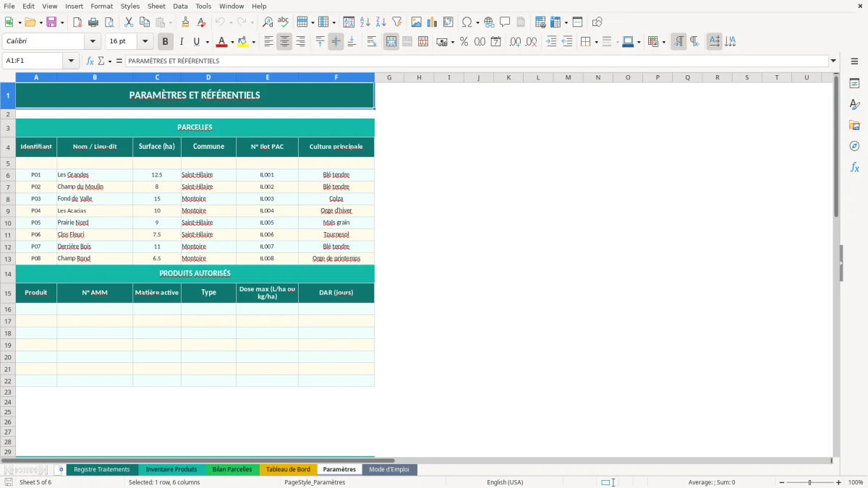Open Find & Replace
Image resolution: width=868 pixels, height=488 pixels.
268,22
